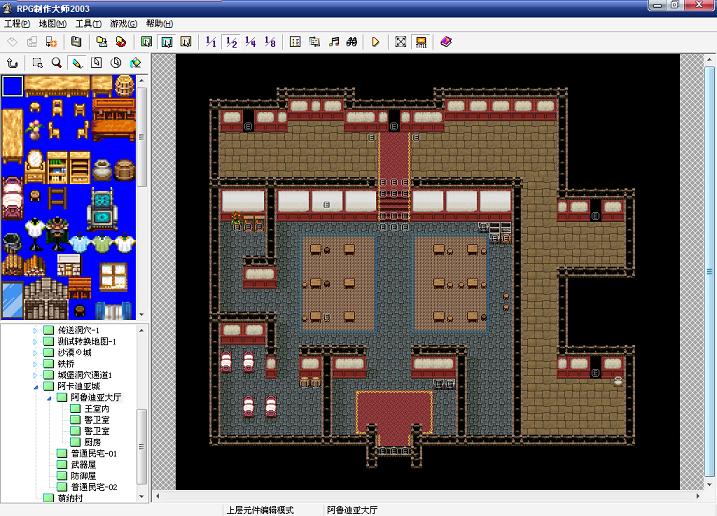Expand the 传送洞穴-1 map node

(x=35, y=330)
